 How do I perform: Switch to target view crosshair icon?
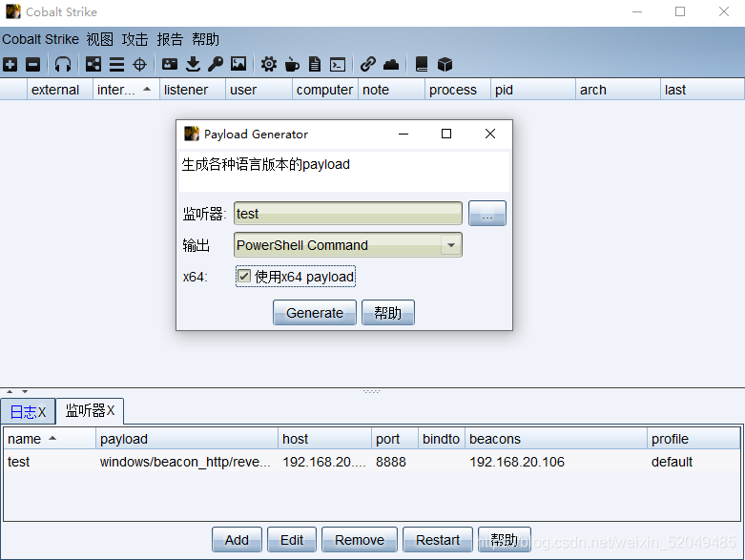pos(139,64)
